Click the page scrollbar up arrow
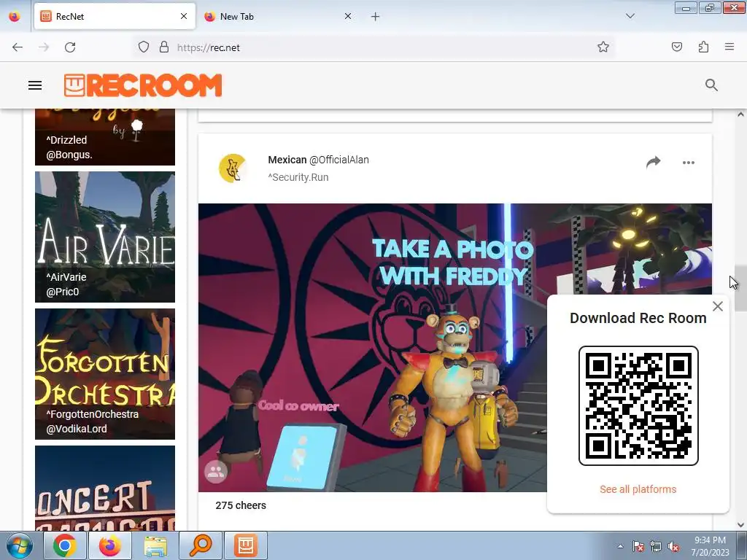 click(740, 114)
